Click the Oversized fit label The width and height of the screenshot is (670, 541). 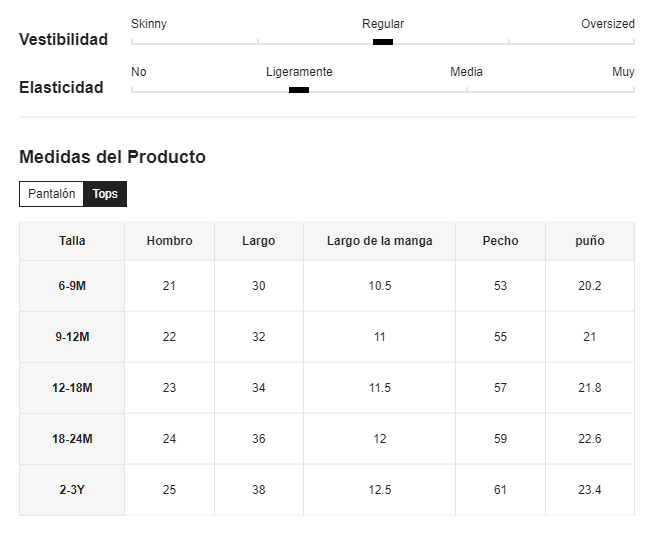pos(608,24)
